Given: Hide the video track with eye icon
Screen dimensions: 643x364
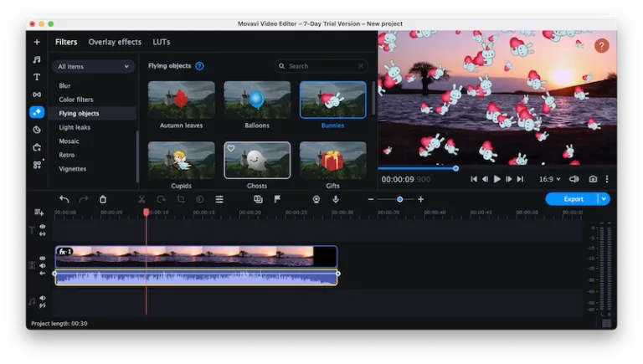Looking at the screenshot, I should [43, 259].
